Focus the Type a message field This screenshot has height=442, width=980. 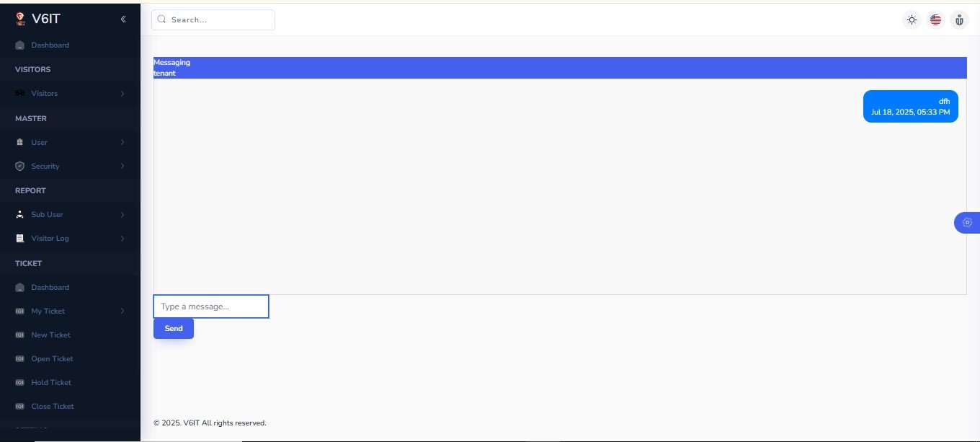[211, 306]
